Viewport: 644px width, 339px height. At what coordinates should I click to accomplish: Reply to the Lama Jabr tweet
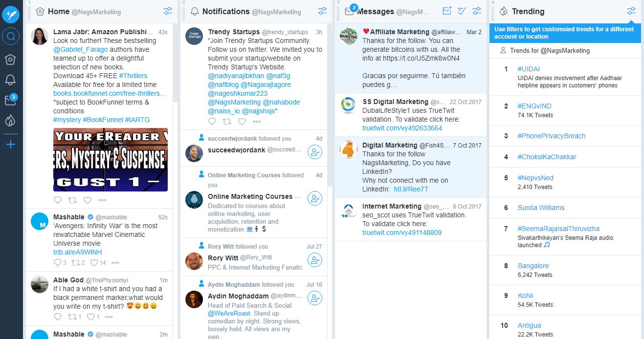(58, 200)
